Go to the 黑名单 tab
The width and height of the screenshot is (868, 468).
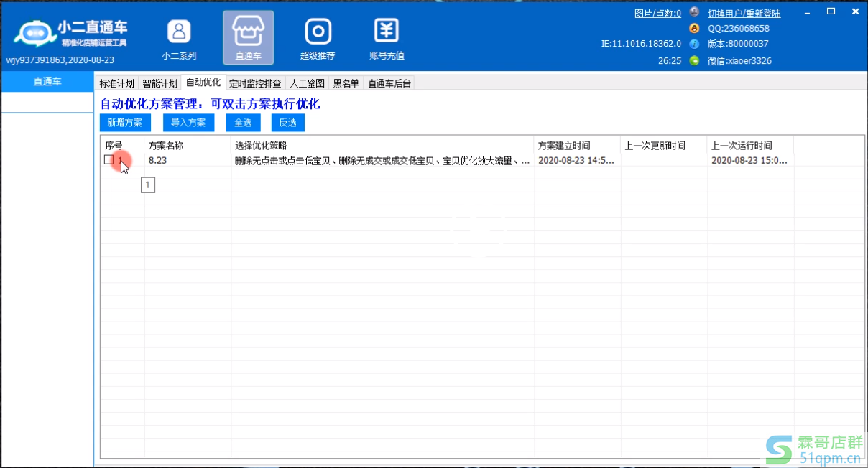point(346,83)
